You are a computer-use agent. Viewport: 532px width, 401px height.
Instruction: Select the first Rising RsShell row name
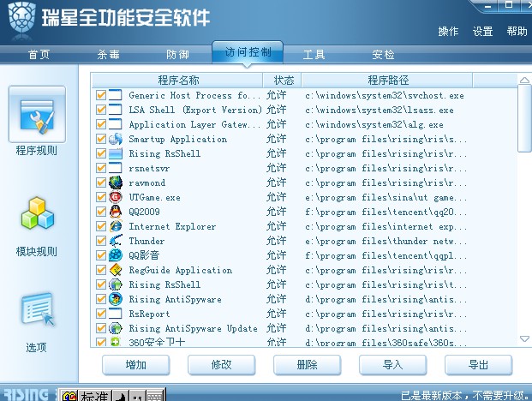tap(164, 153)
